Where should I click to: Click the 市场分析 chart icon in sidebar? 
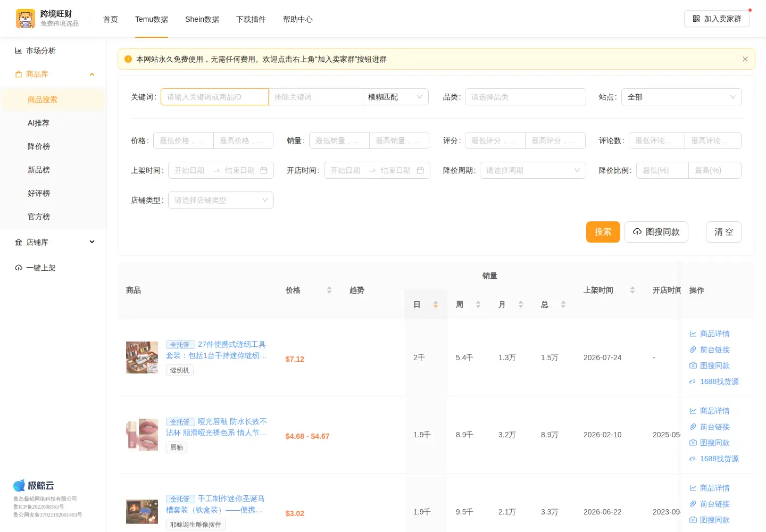click(x=19, y=51)
